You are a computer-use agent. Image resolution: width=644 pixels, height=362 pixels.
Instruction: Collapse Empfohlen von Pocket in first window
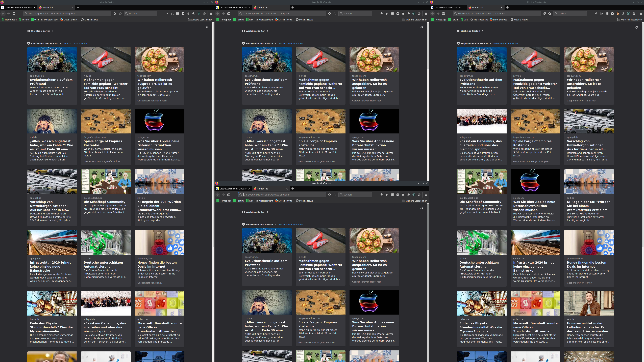click(x=61, y=43)
